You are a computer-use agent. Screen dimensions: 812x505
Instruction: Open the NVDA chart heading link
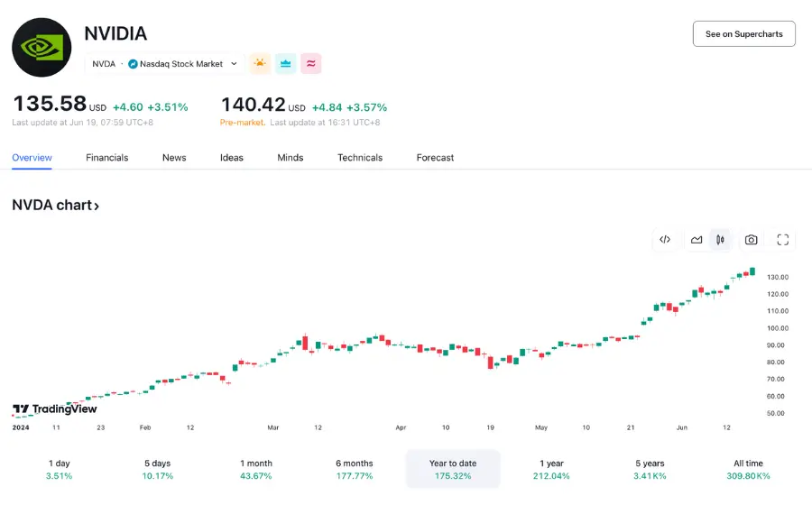click(x=55, y=206)
